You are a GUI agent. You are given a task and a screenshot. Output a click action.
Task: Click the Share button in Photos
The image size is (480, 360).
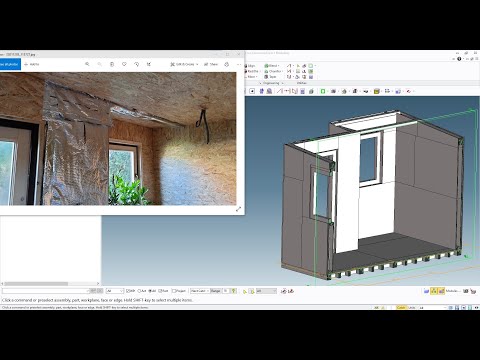(x=211, y=64)
